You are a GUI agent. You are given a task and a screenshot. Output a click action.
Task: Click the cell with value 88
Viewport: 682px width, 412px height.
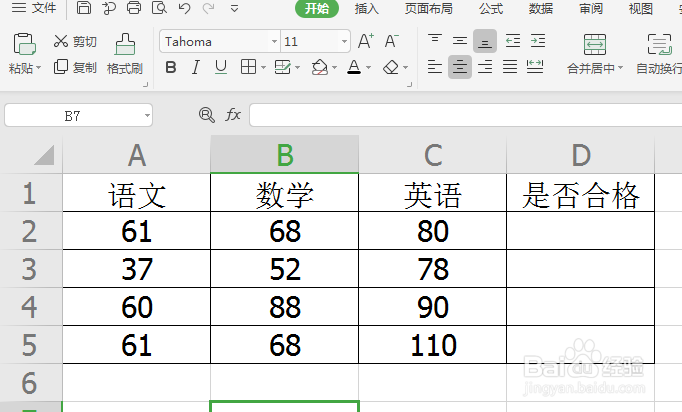[284, 307]
